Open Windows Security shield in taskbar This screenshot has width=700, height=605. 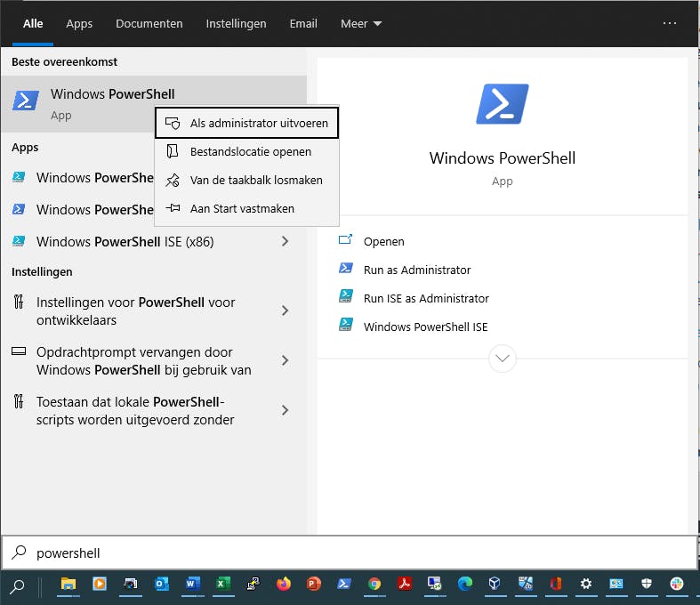click(647, 584)
